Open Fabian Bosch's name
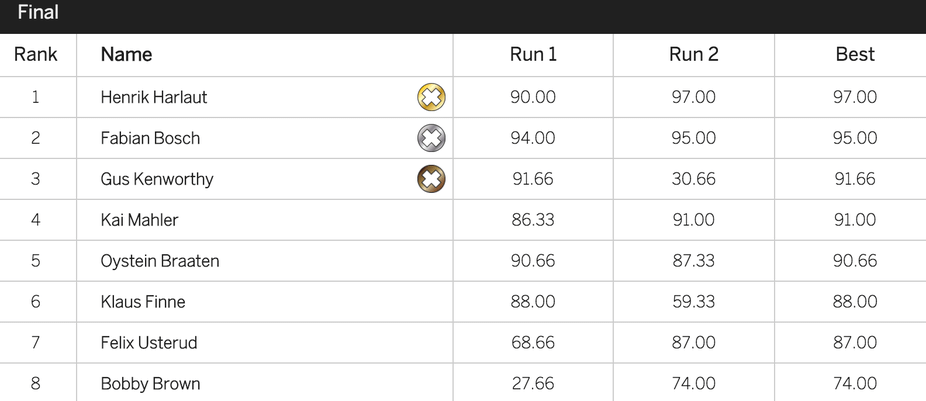The image size is (926, 401). 150,138
